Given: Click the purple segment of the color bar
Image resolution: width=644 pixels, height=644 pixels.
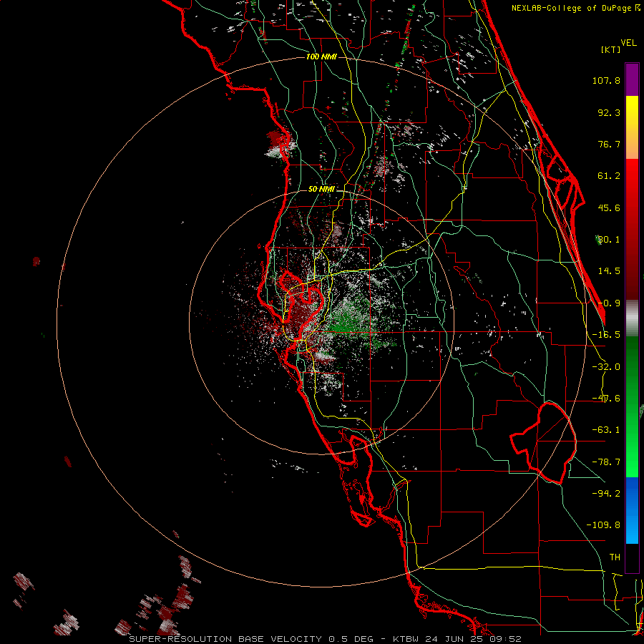Looking at the screenshot, I should [x=632, y=79].
